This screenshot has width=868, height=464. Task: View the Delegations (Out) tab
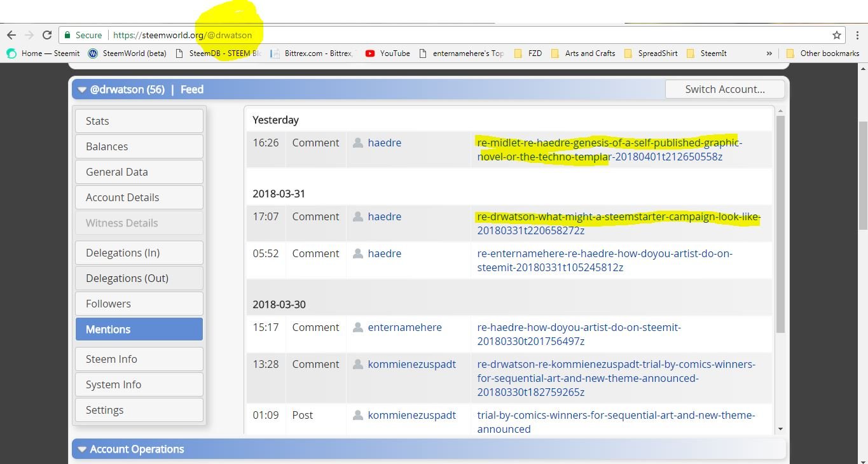click(x=139, y=278)
